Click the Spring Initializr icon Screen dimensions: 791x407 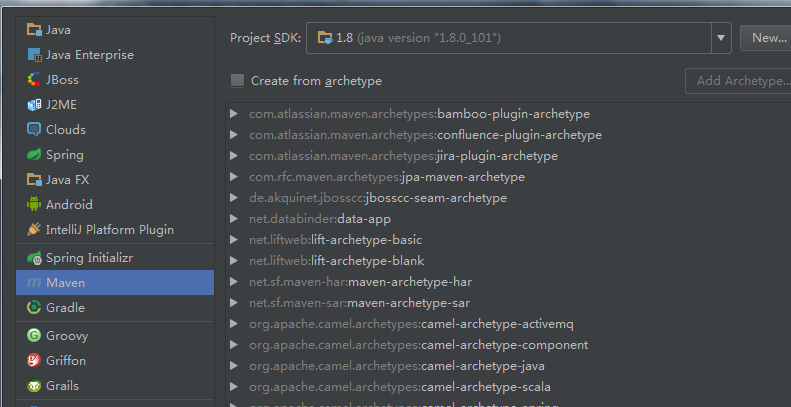[34, 258]
